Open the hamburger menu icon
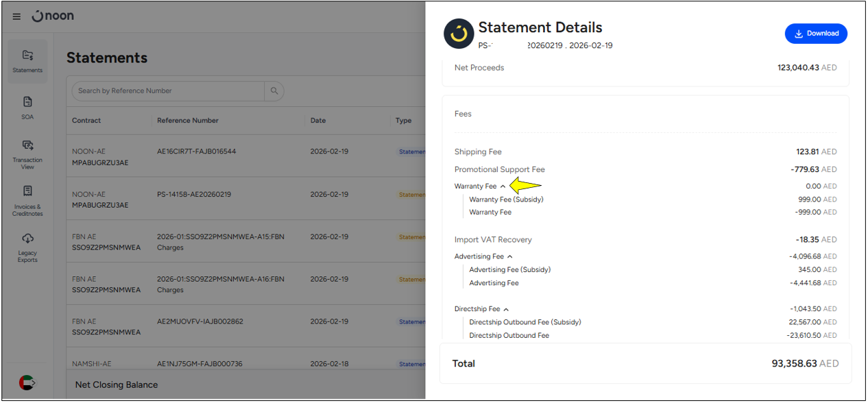 (x=16, y=16)
